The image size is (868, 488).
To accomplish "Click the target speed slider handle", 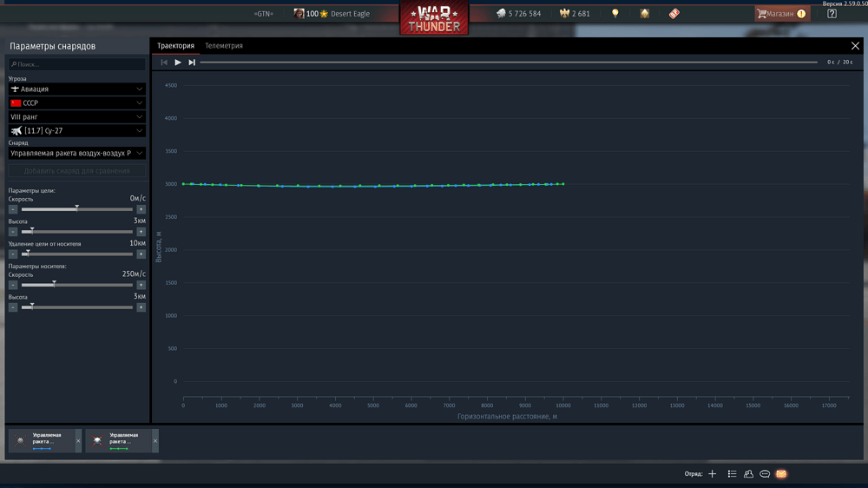I will point(77,208).
